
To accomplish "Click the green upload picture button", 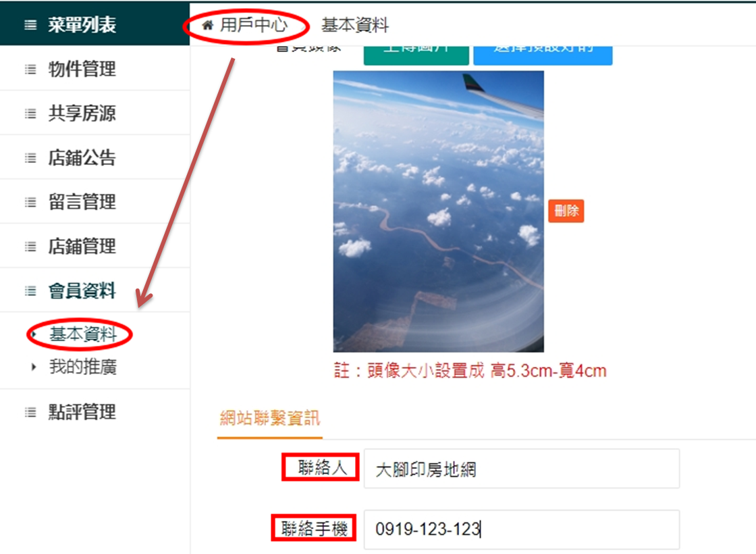I will [416, 55].
